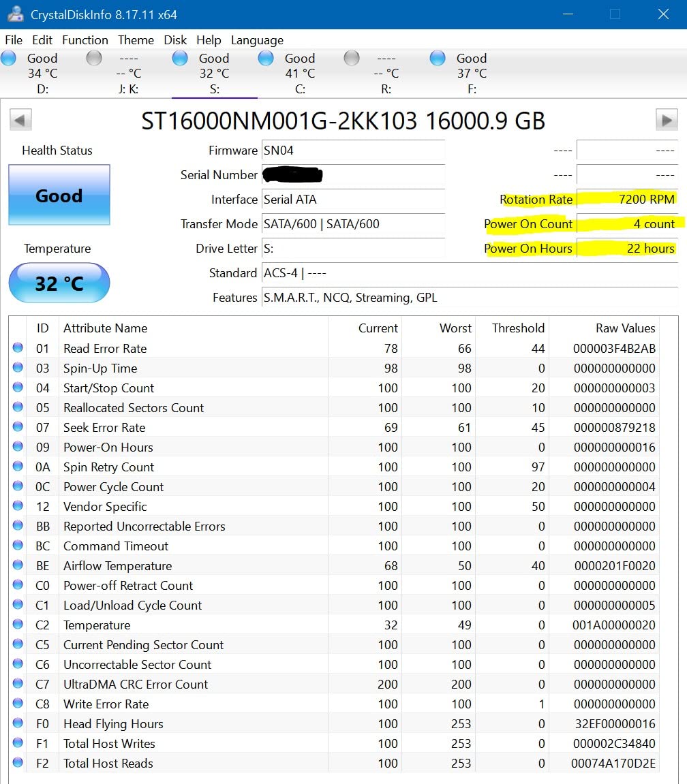Click the Reported Uncorrectable Errors status orb
The image size is (687, 784).
[18, 525]
